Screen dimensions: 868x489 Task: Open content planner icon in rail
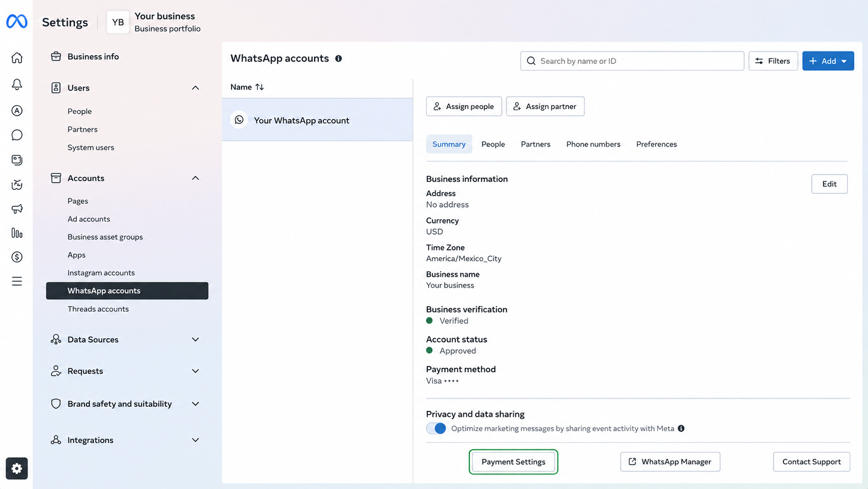[x=17, y=160]
